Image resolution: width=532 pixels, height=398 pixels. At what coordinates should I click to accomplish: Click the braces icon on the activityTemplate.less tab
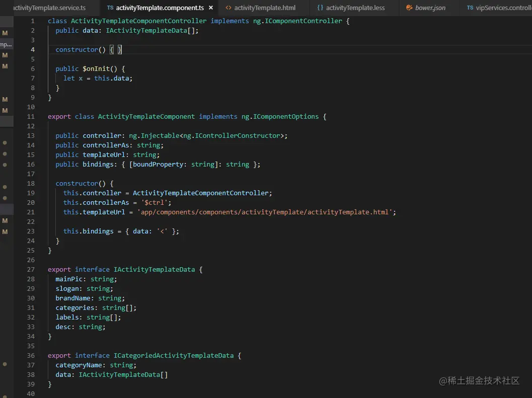pos(320,8)
